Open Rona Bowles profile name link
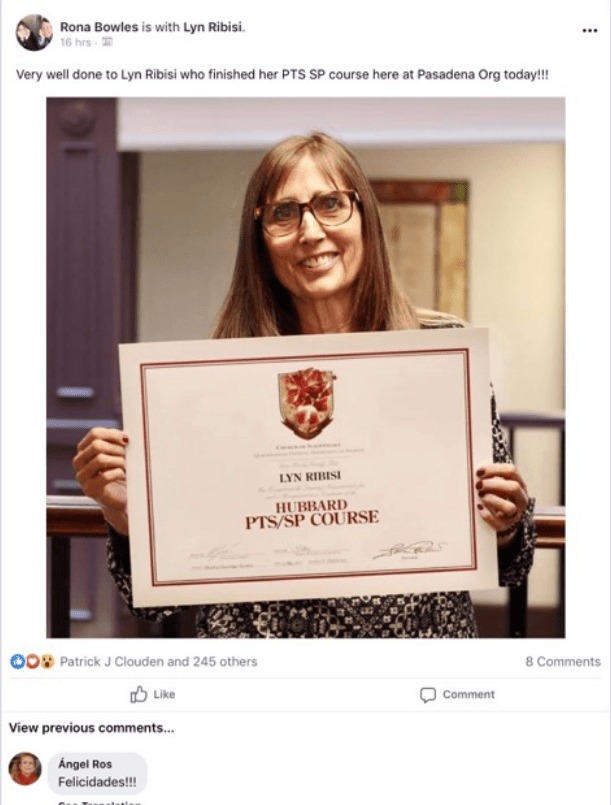 [x=99, y=27]
